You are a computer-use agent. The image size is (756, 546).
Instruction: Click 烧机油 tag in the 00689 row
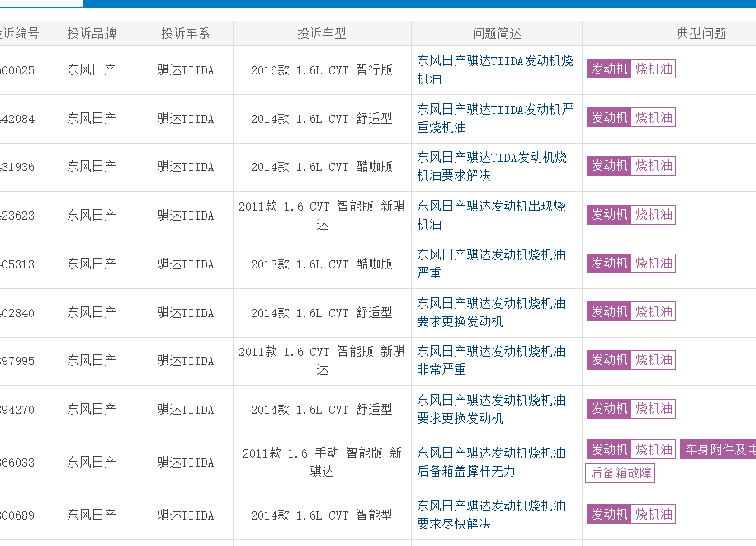[654, 514]
